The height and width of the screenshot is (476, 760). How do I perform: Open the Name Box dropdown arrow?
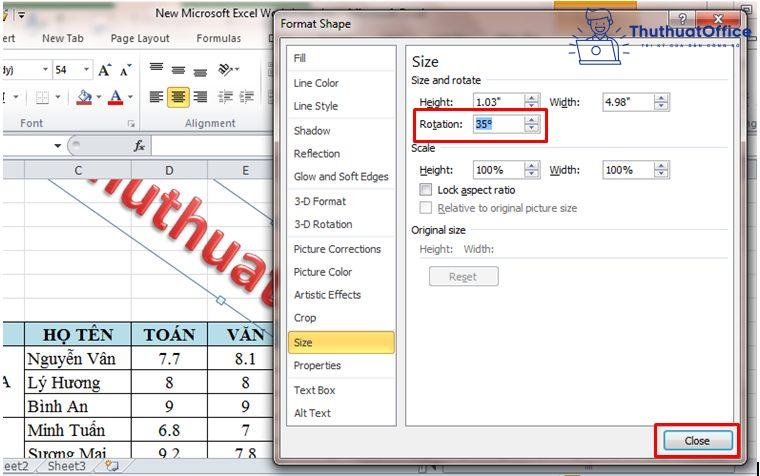pyautogui.click(x=58, y=146)
